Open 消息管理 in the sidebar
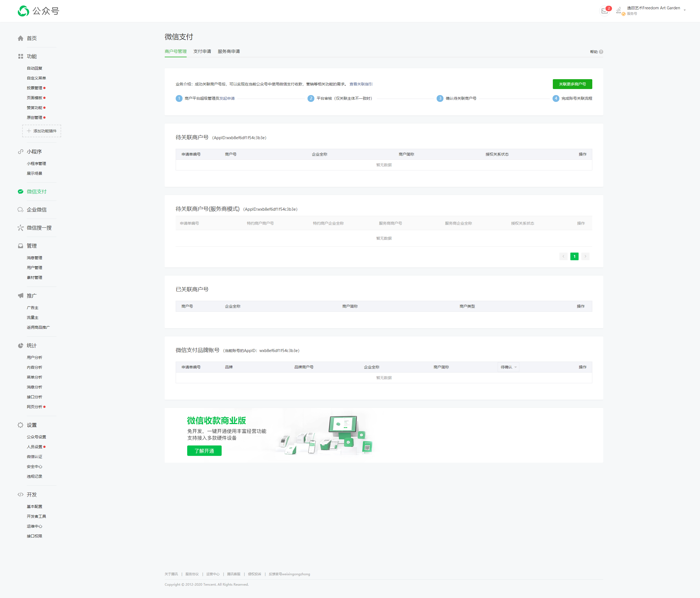700x598 pixels. [35, 258]
